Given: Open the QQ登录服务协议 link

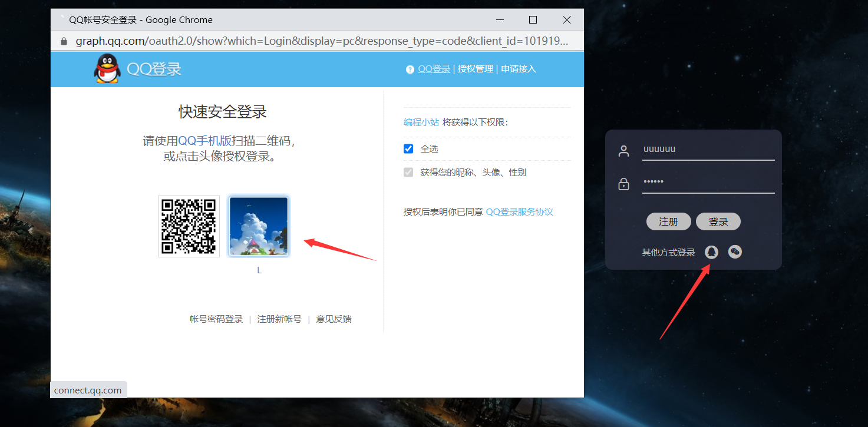Looking at the screenshot, I should pyautogui.click(x=520, y=212).
